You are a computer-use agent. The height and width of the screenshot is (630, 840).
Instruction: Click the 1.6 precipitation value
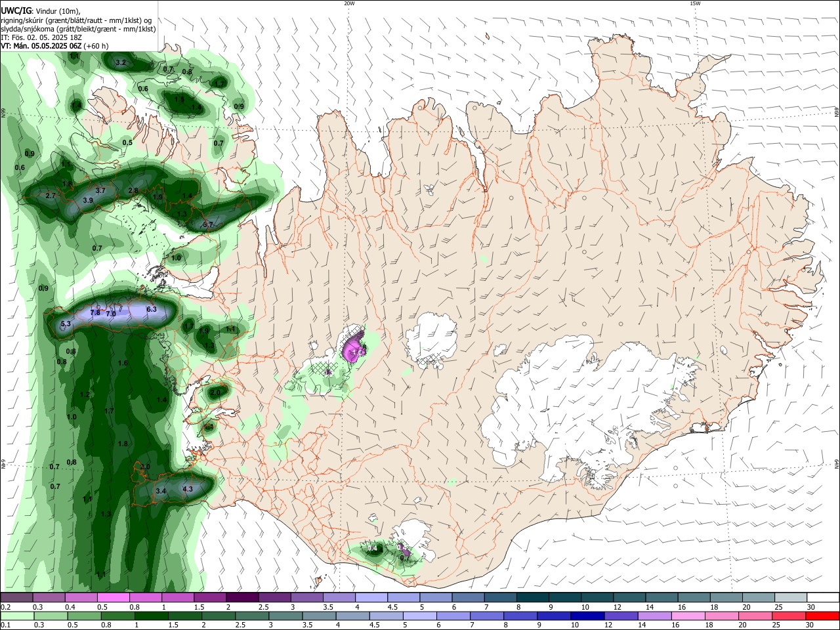pos(123,363)
